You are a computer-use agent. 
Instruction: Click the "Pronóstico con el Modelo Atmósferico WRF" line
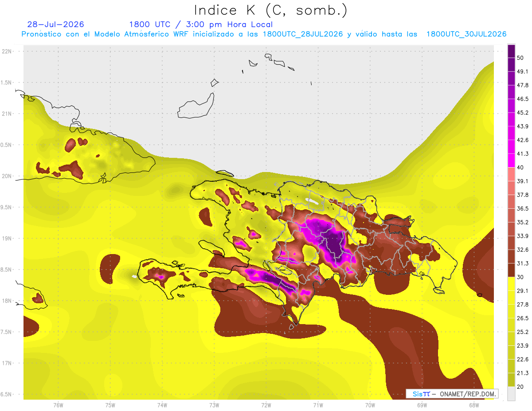(x=264, y=34)
